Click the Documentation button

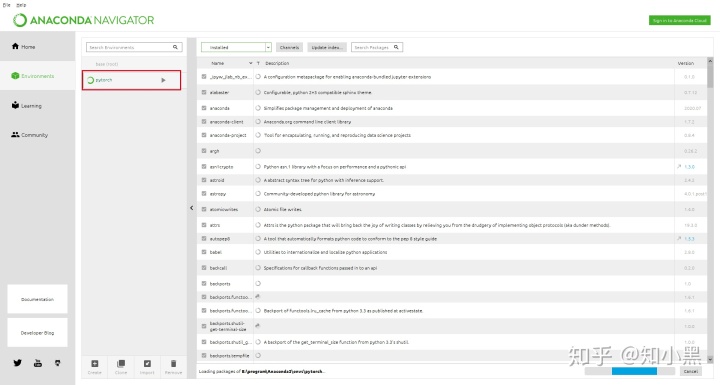37,299
